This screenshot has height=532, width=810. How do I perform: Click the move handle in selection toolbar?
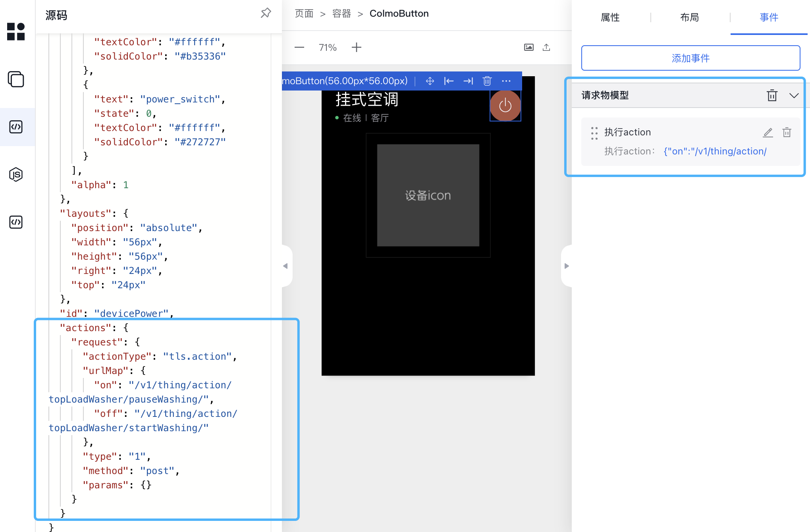[430, 81]
